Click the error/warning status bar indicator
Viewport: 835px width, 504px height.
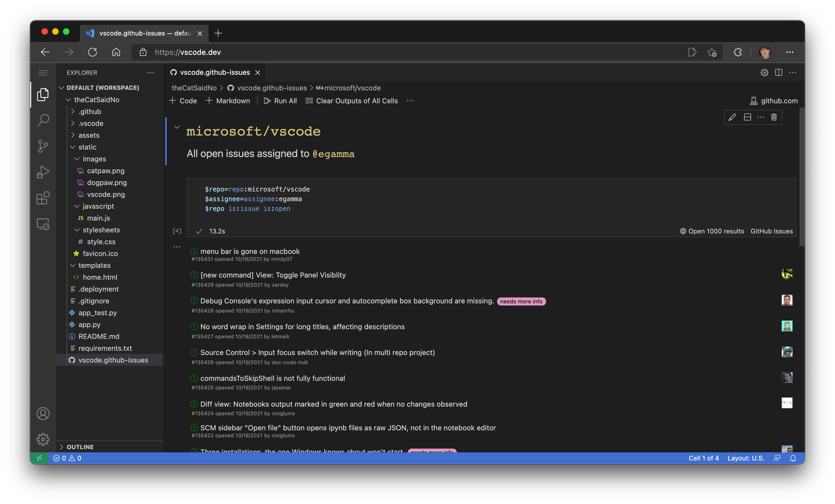click(68, 457)
